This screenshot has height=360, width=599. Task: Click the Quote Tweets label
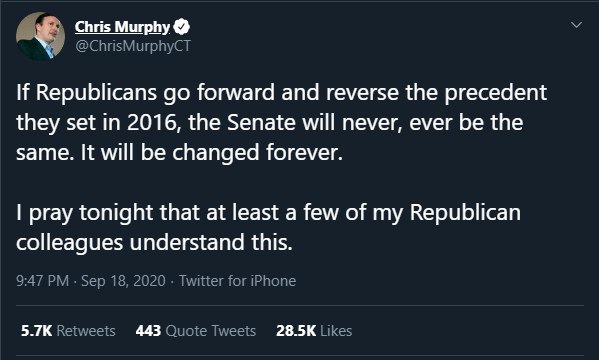coord(210,331)
